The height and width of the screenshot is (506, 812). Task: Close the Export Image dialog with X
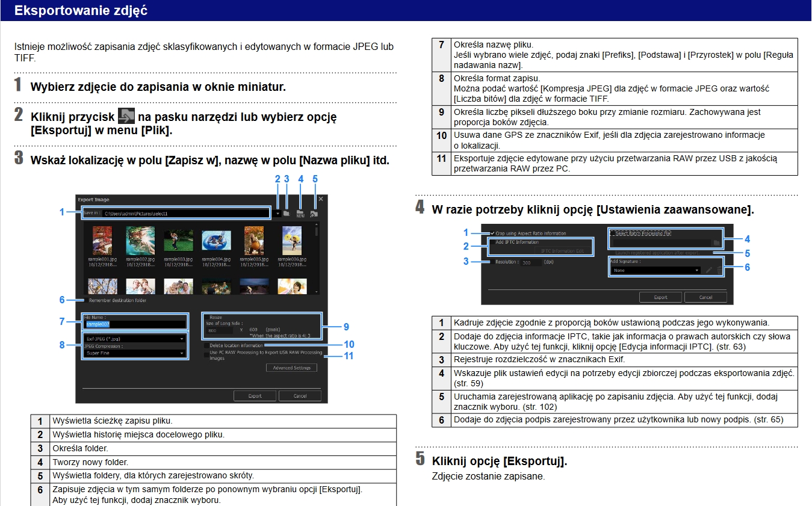click(x=321, y=199)
